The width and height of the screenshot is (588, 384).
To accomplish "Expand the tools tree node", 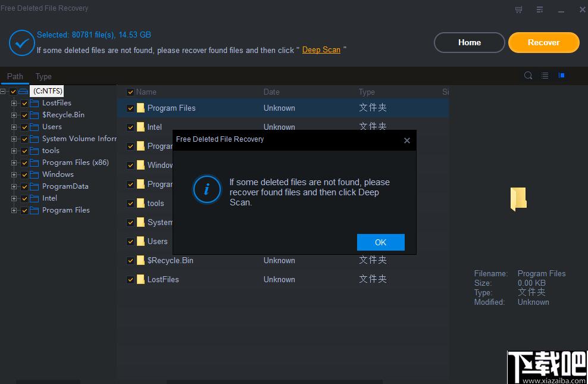I will (14, 151).
